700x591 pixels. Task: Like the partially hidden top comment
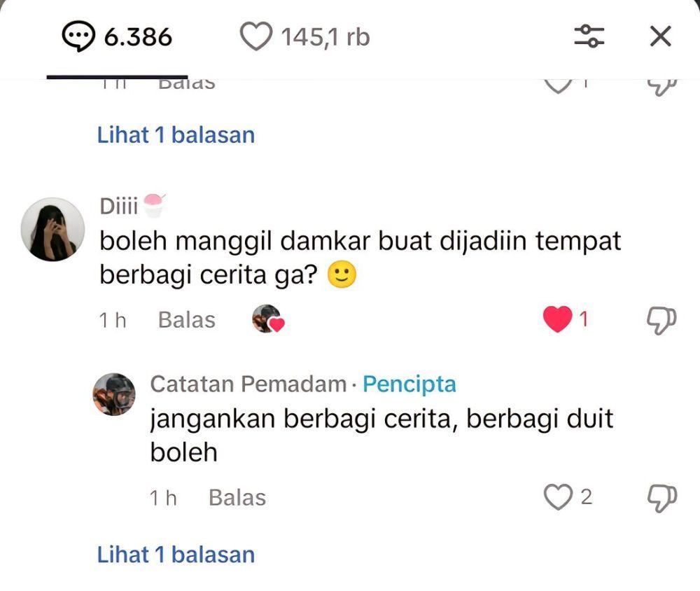tap(558, 85)
